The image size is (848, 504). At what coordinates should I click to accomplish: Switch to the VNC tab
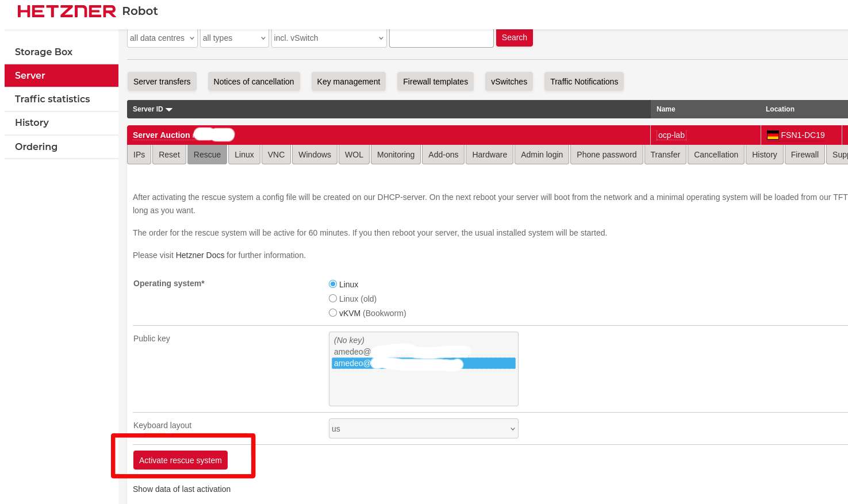[x=277, y=155]
